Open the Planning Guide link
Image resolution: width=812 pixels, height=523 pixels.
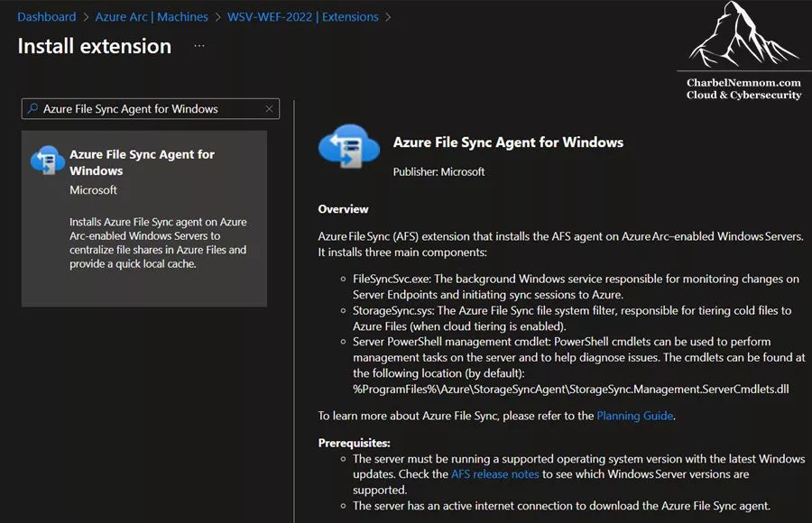(x=635, y=416)
